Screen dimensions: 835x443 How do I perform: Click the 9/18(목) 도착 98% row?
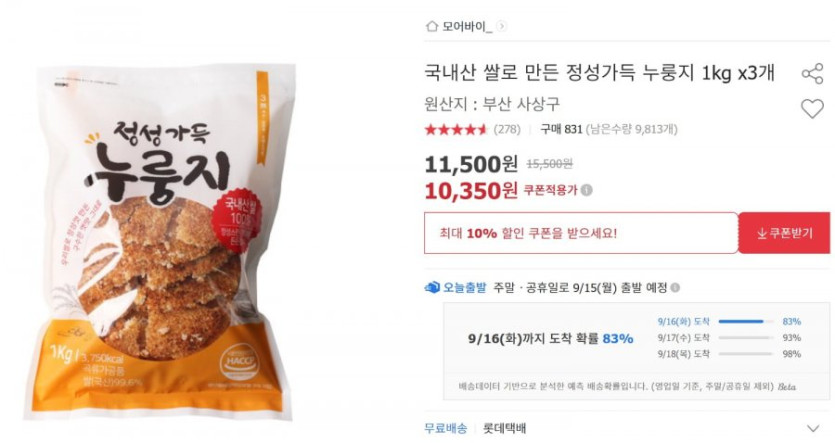pos(729,354)
